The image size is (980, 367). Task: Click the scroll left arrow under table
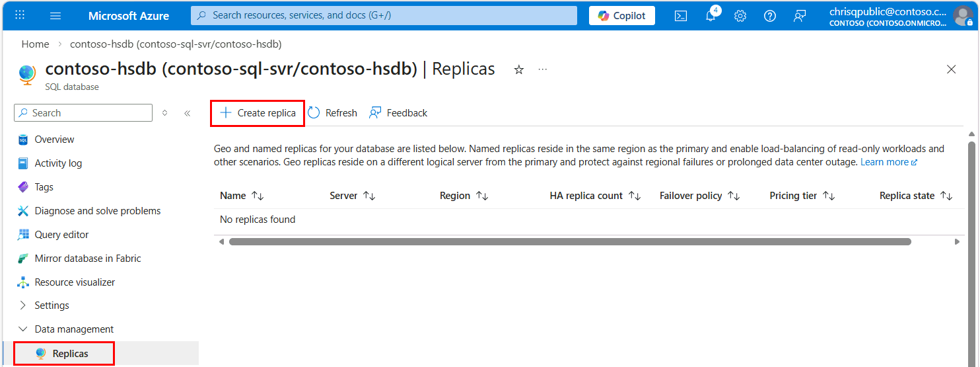coord(221,242)
